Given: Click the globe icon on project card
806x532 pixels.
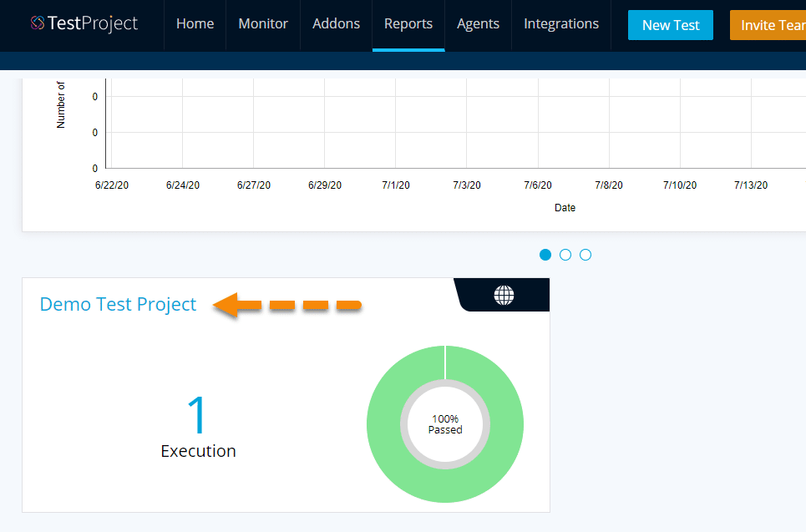Looking at the screenshot, I should (504, 295).
